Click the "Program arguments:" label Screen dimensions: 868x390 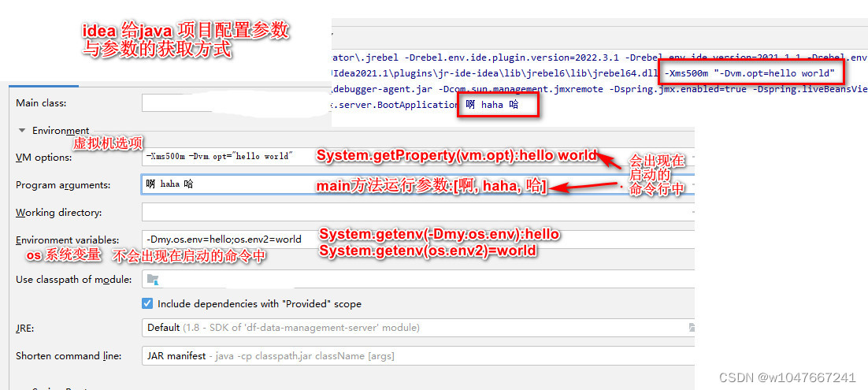[x=63, y=185]
